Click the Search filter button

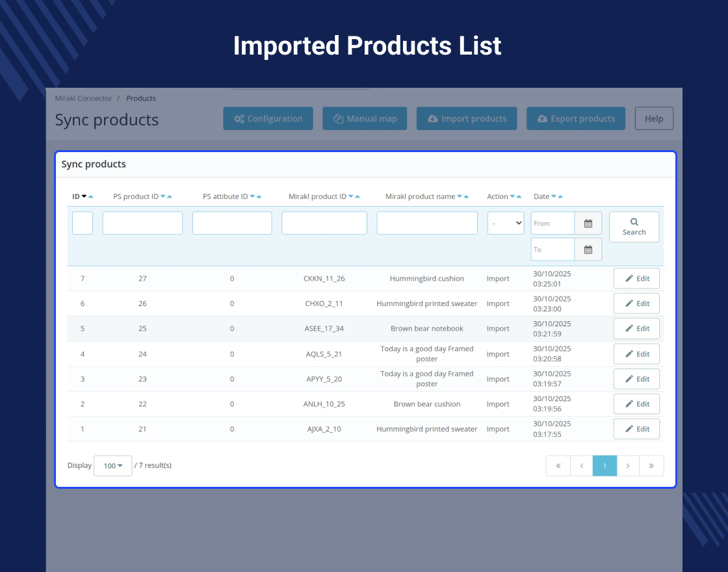[634, 227]
